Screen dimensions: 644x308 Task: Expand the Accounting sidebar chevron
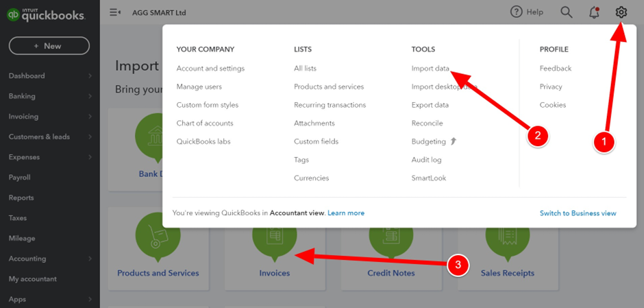click(90, 259)
